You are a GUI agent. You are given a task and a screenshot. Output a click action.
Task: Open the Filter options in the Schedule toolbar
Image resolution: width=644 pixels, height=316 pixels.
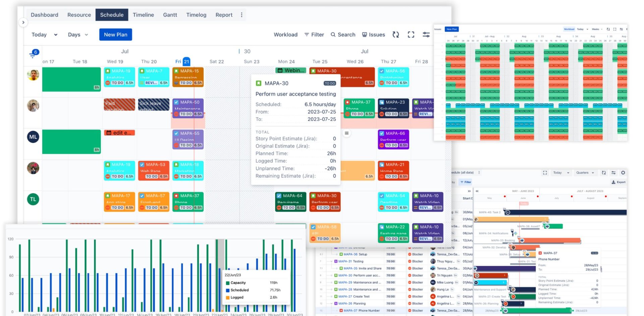314,35
